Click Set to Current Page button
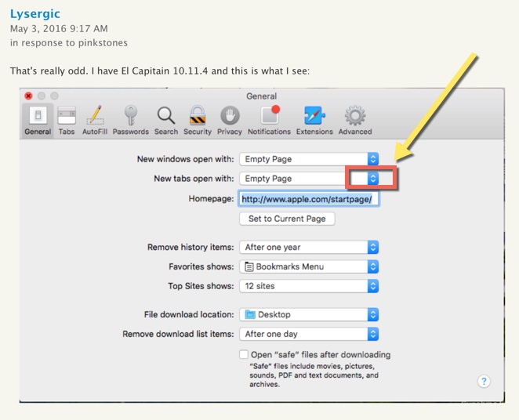 [287, 219]
